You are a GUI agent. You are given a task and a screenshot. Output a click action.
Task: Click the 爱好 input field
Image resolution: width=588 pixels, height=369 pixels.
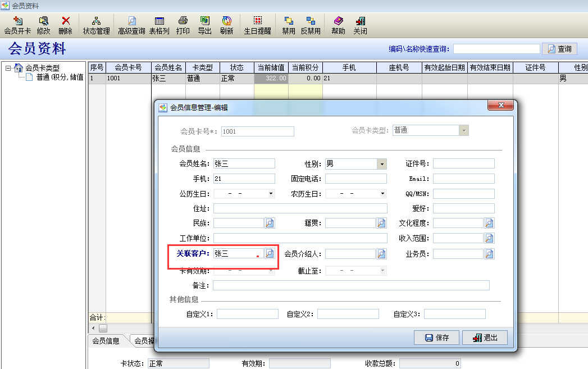pyautogui.click(x=464, y=208)
